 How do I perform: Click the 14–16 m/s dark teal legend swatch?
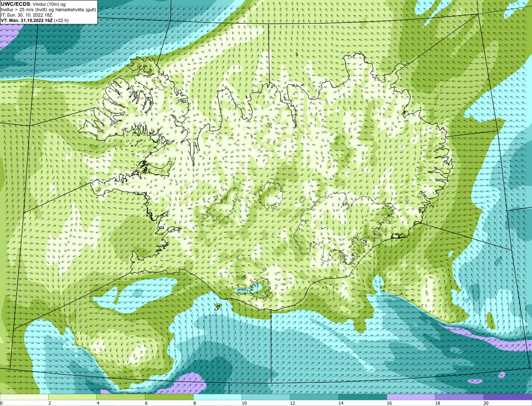(363, 397)
